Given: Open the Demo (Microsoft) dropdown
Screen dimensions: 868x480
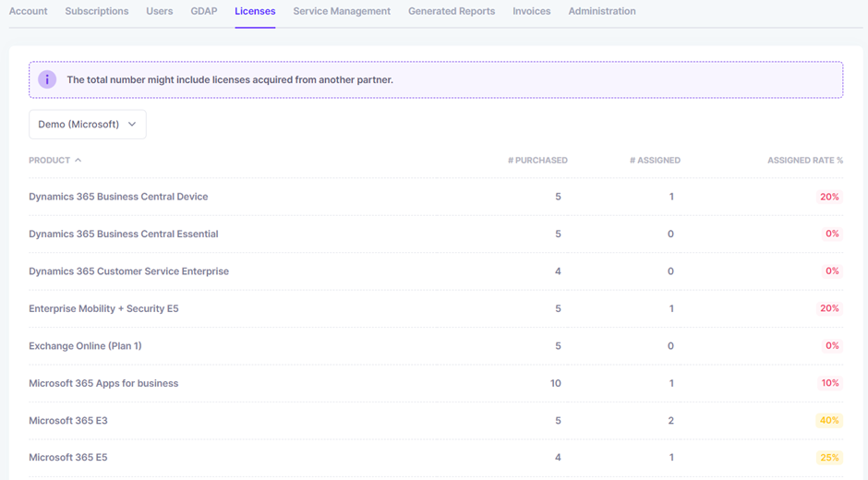Looking at the screenshot, I should click(88, 124).
